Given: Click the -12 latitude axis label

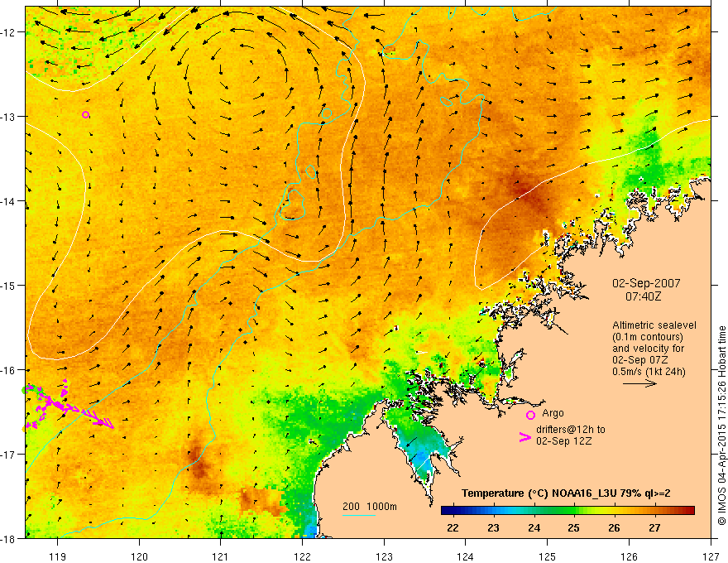Looking at the screenshot, I should pyautogui.click(x=8, y=32).
